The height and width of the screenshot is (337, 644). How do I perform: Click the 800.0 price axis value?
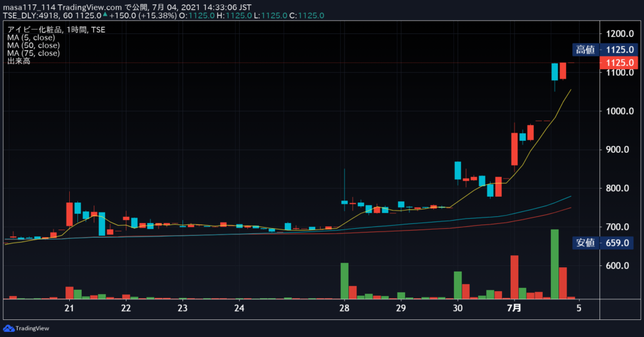tap(618, 188)
